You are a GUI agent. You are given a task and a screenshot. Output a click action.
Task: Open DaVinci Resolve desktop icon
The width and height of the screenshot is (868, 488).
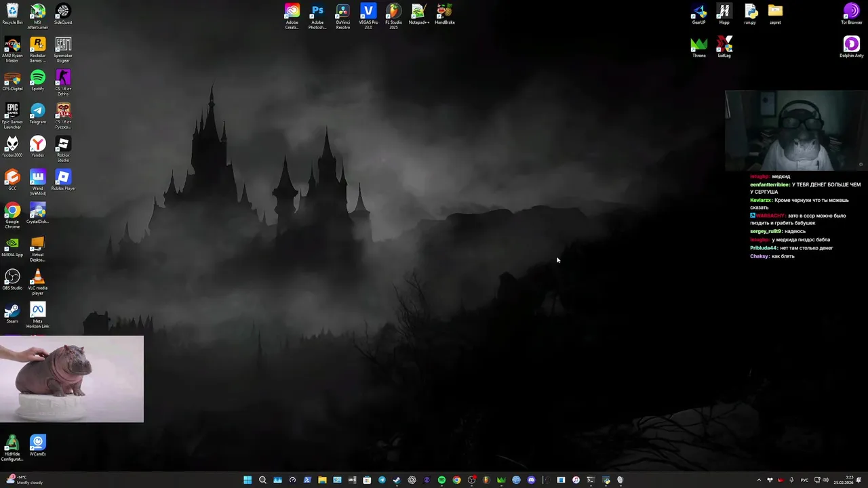343,16
